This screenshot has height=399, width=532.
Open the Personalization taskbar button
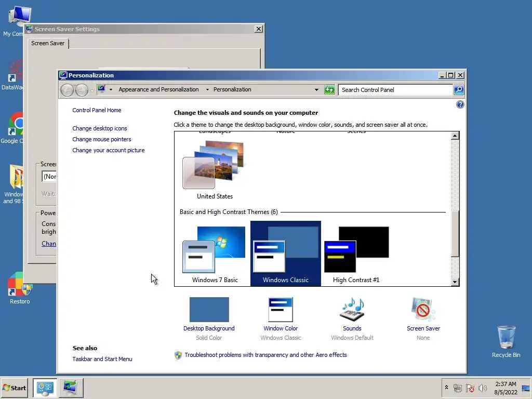pyautogui.click(x=71, y=388)
